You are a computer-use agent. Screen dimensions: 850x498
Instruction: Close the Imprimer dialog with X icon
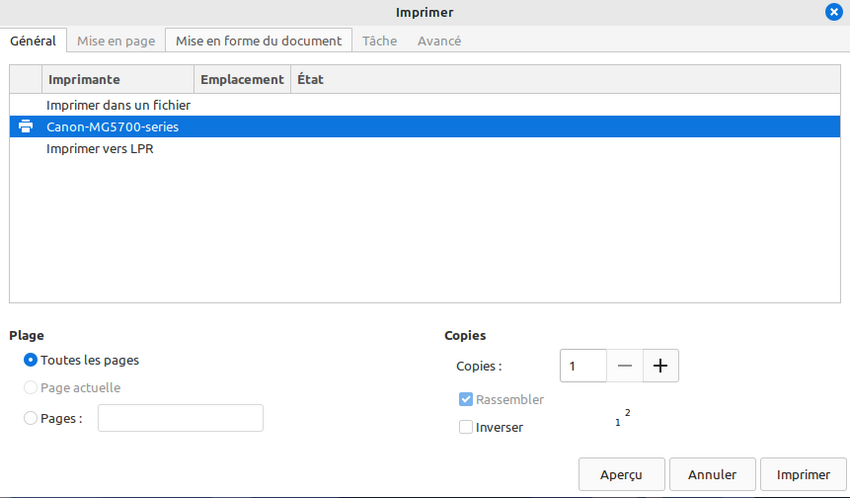833,12
